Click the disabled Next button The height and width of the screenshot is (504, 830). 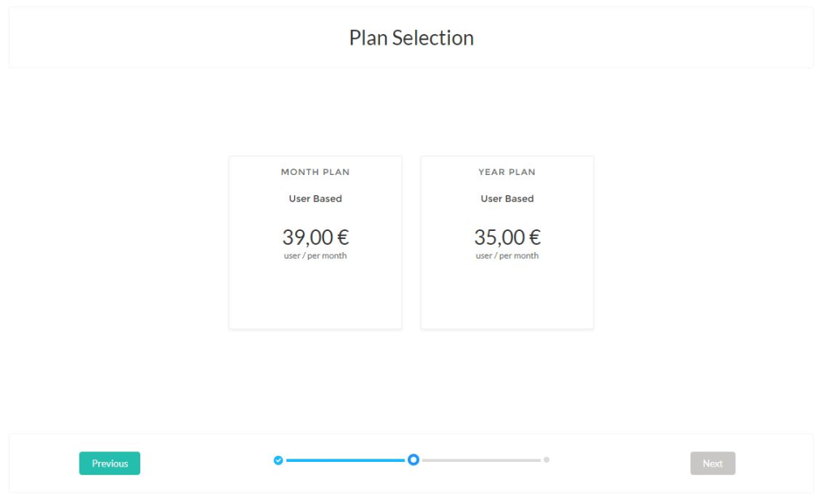(712, 463)
